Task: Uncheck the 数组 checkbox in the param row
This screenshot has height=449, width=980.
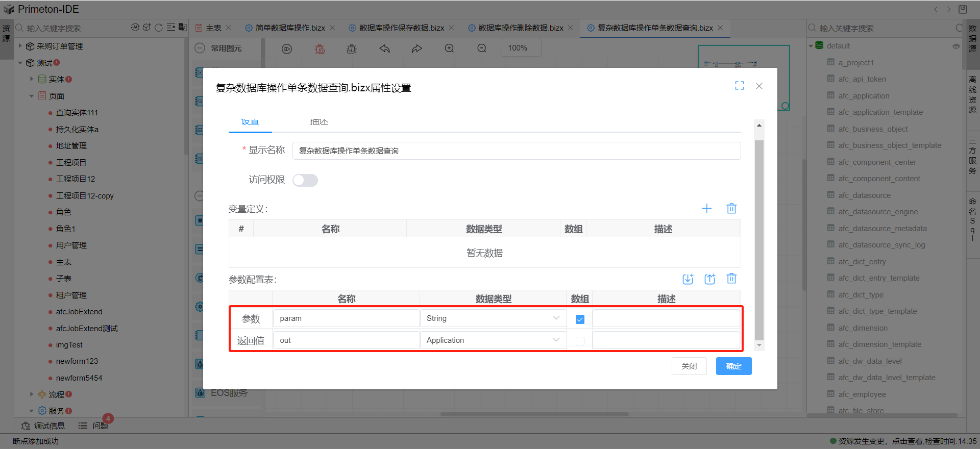Action: (x=580, y=319)
